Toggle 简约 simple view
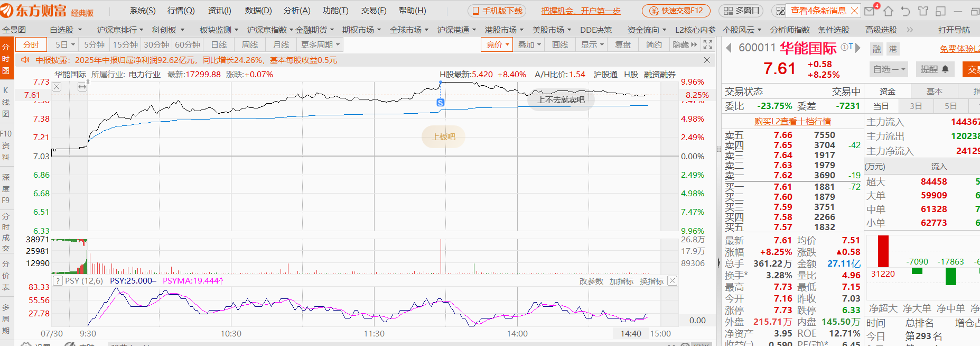 click(654, 45)
